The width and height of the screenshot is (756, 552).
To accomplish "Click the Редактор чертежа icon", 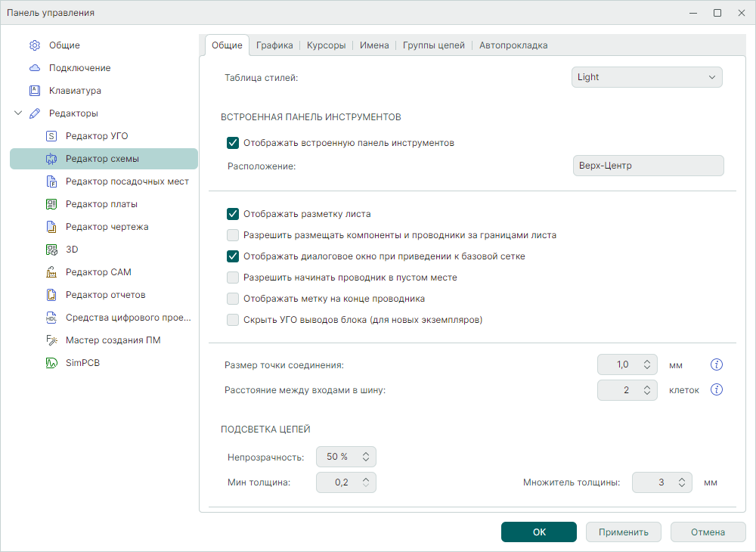I will pyautogui.click(x=51, y=227).
